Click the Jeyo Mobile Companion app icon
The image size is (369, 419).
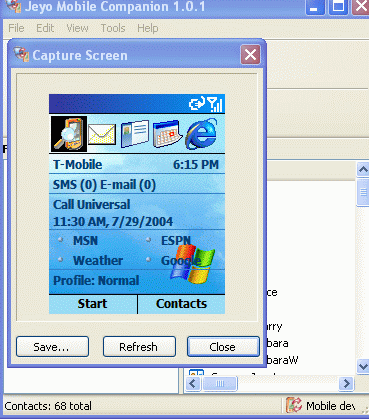14,6
